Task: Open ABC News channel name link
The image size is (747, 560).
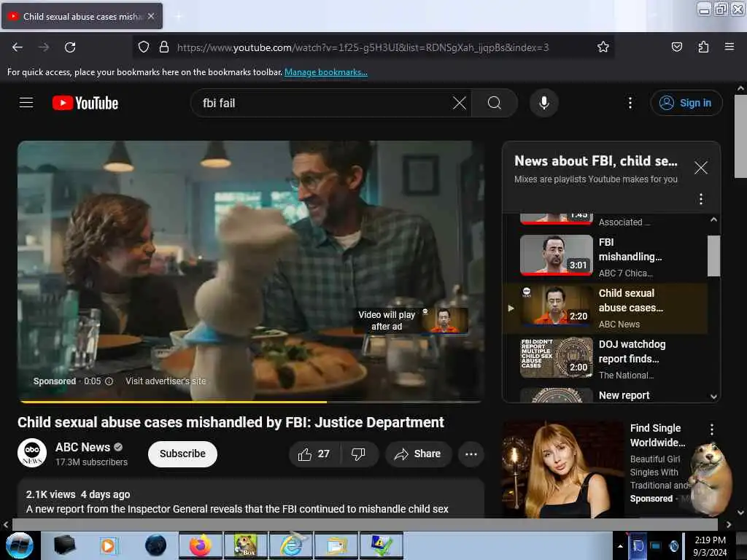Action: coord(82,447)
